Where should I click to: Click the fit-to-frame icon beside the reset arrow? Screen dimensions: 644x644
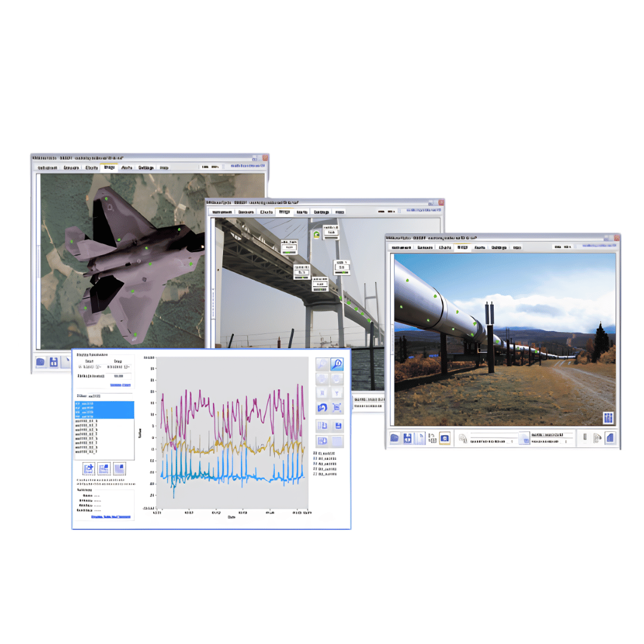(x=337, y=407)
